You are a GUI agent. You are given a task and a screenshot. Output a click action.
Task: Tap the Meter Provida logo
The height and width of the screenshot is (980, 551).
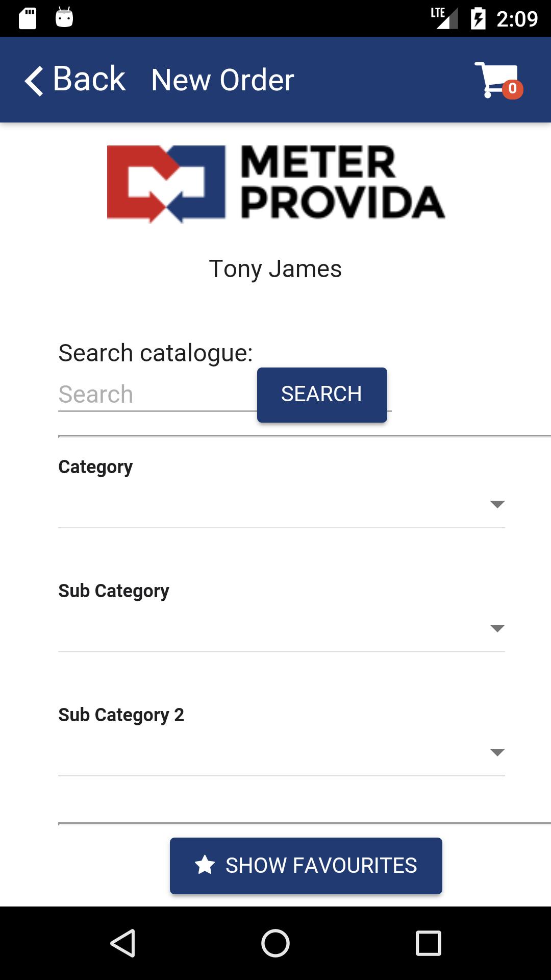(x=275, y=184)
